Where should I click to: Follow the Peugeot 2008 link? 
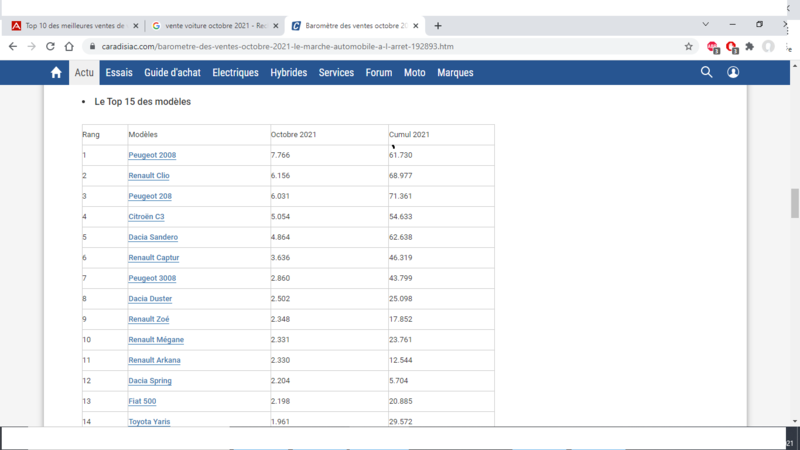tap(152, 155)
